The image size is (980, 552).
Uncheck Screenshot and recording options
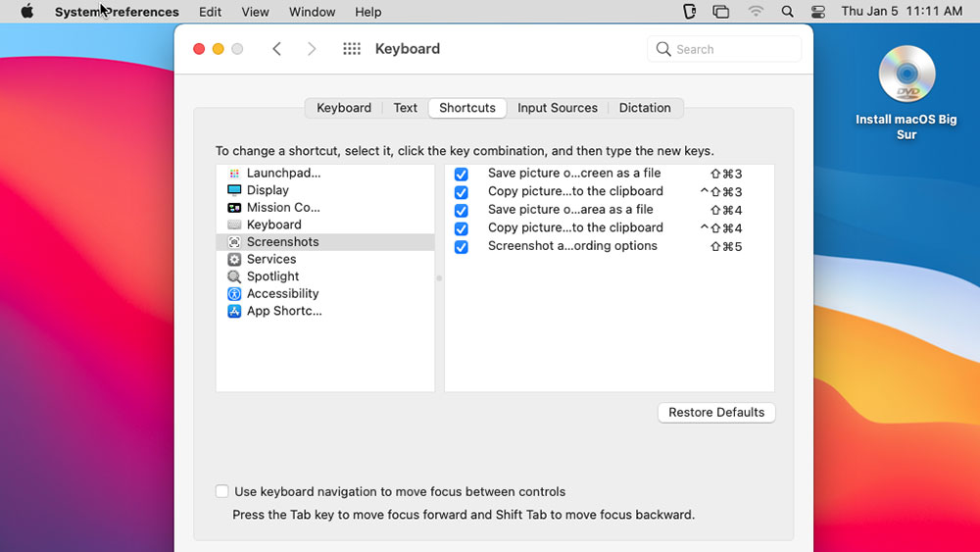click(462, 247)
